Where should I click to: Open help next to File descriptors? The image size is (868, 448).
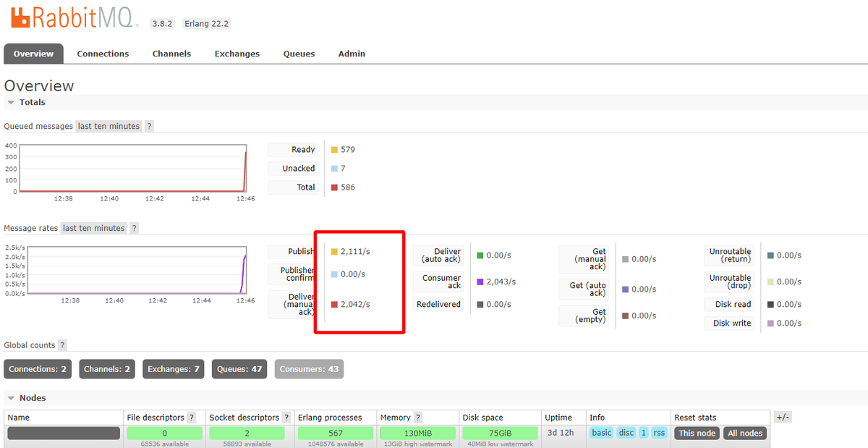[x=192, y=418]
